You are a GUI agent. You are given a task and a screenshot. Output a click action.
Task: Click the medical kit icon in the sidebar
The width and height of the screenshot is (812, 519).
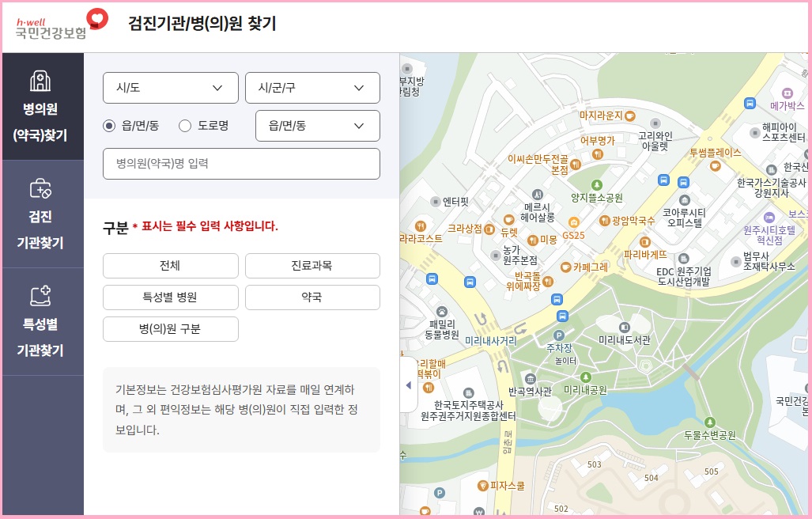40,188
